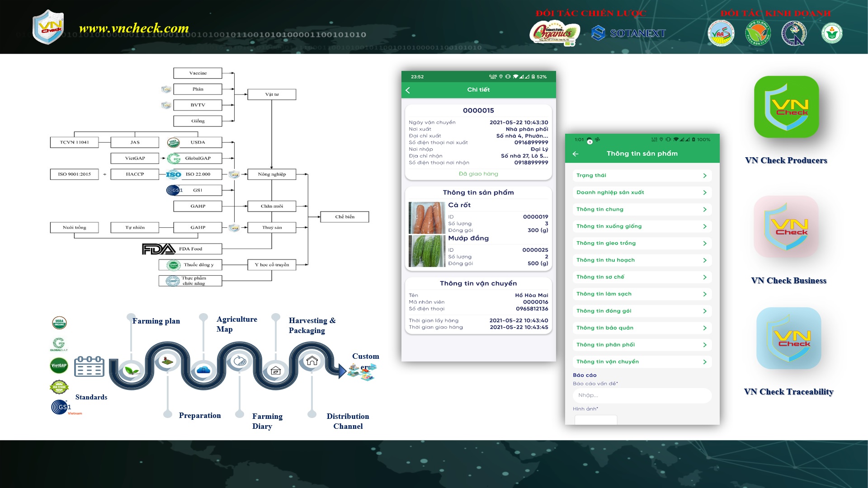Click the Thuỷ sản box in flowchart
The image size is (868, 488).
(x=272, y=227)
